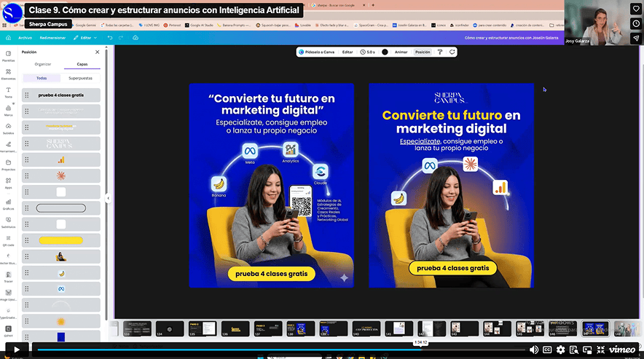The width and height of the screenshot is (644, 359).
Task: Open the Subidos uploads icon
Action: 8,128
